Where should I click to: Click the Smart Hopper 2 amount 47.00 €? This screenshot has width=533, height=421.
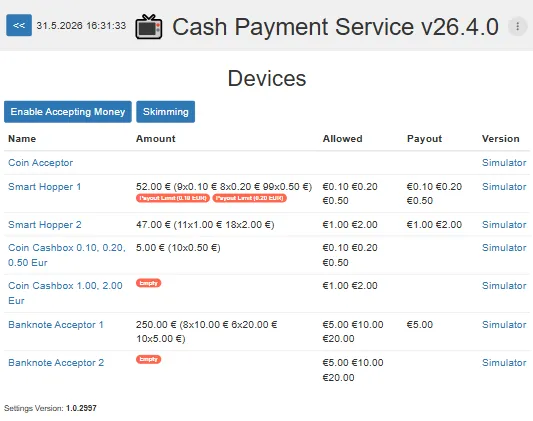click(x=205, y=225)
